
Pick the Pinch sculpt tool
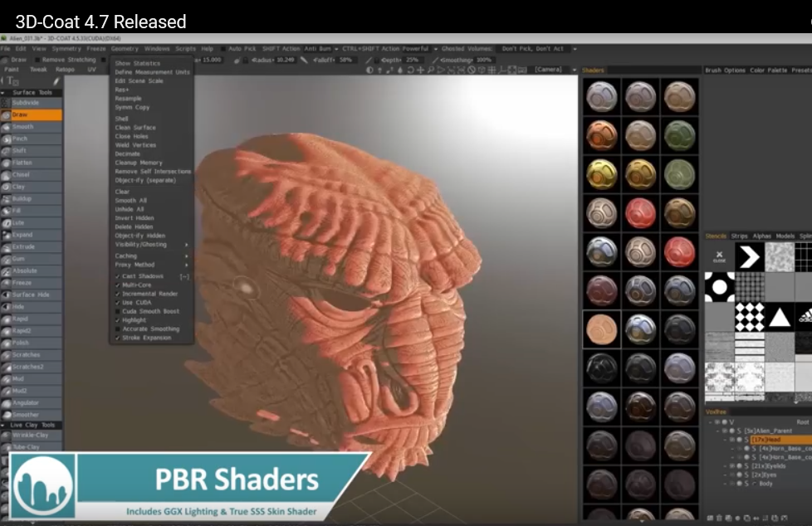(x=32, y=139)
